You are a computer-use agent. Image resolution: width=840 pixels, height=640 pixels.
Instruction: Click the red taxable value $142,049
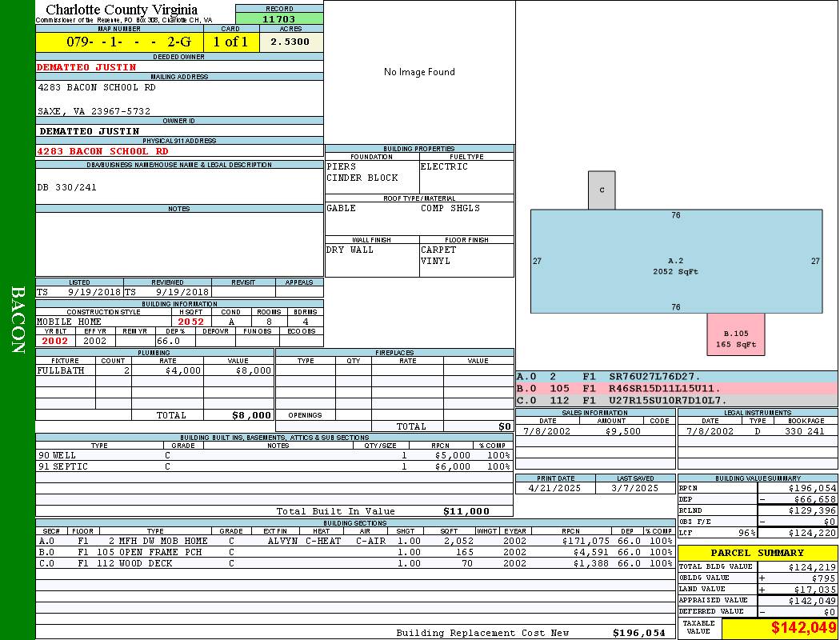[x=803, y=627]
